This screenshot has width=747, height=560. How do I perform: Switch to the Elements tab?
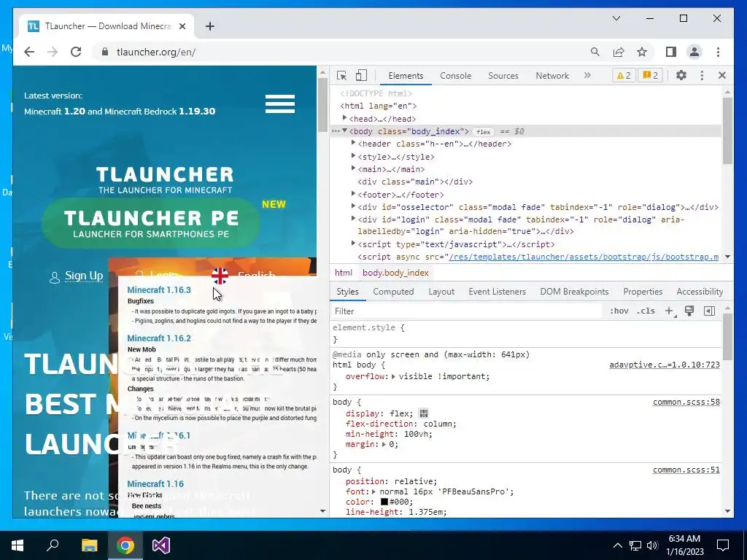(406, 76)
